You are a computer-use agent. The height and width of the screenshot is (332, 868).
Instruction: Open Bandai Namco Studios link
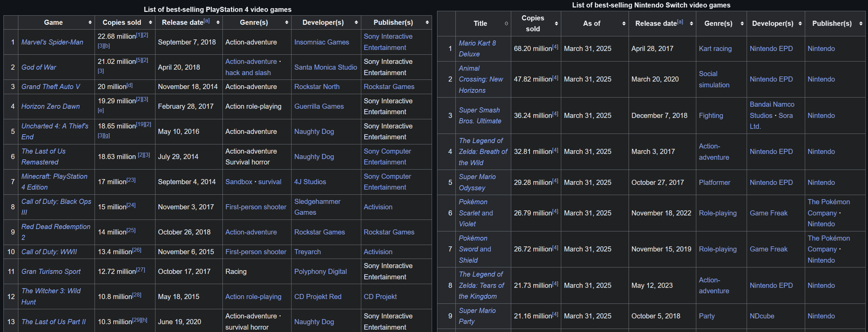(772, 110)
